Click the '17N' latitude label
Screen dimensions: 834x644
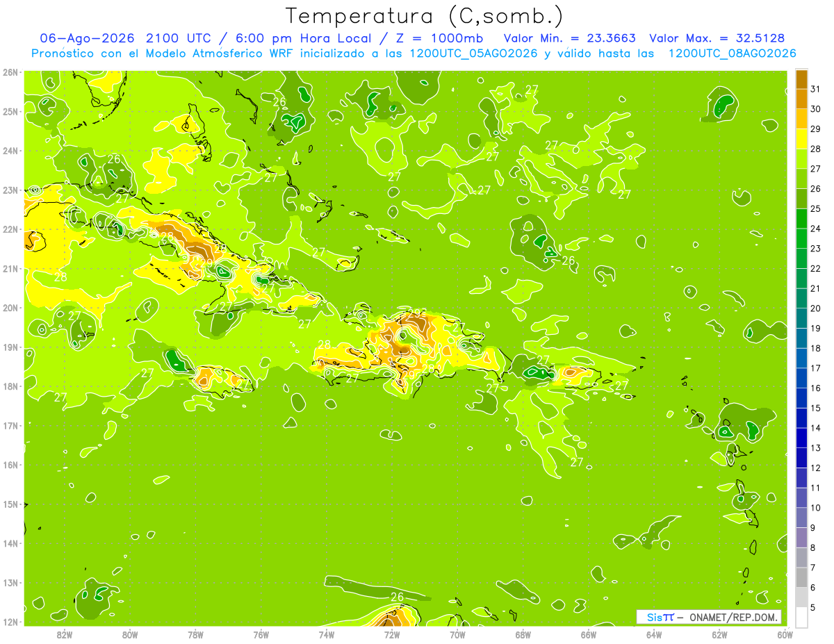10,425
